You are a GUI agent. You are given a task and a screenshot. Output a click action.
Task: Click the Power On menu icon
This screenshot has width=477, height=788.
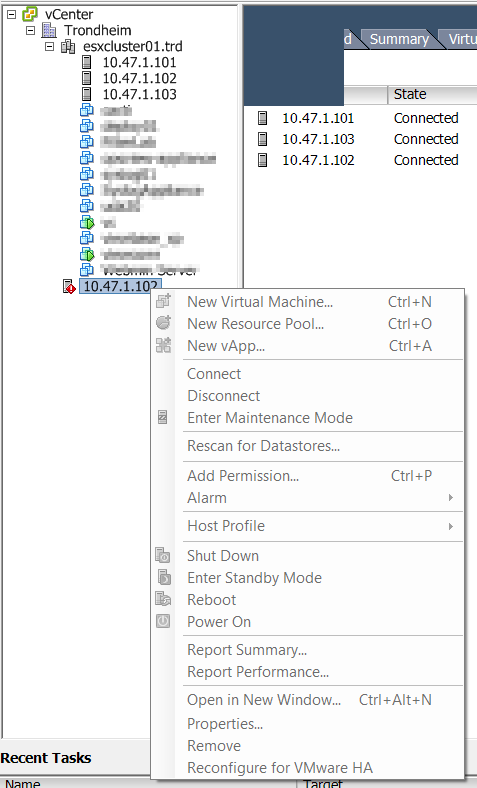point(163,621)
